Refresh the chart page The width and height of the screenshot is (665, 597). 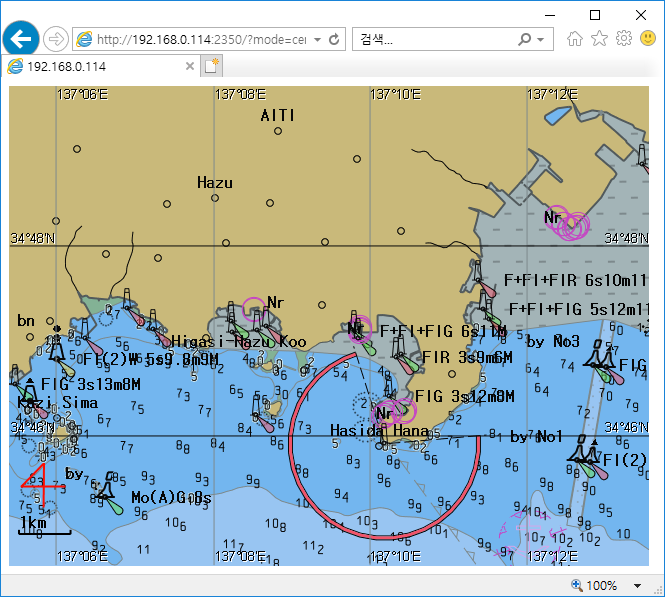point(334,40)
